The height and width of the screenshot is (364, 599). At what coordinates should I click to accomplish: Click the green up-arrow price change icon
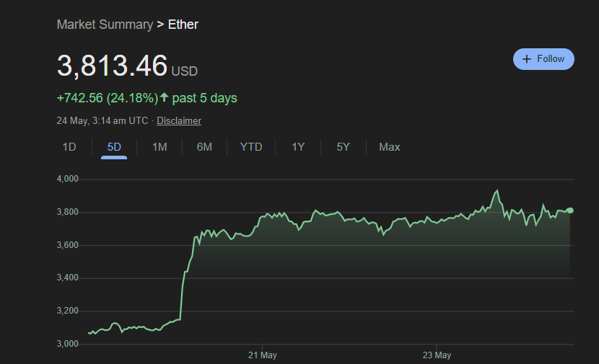coord(164,97)
